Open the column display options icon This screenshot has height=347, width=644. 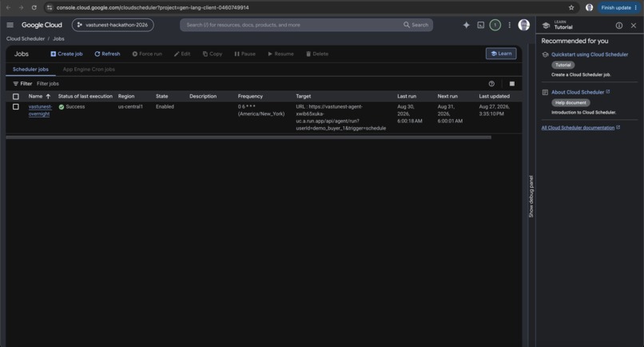tap(511, 83)
